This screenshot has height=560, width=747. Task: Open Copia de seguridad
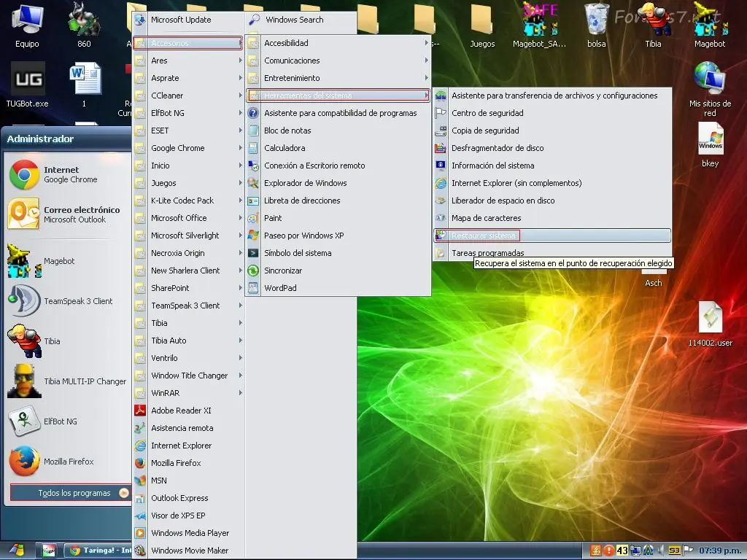[551, 131]
